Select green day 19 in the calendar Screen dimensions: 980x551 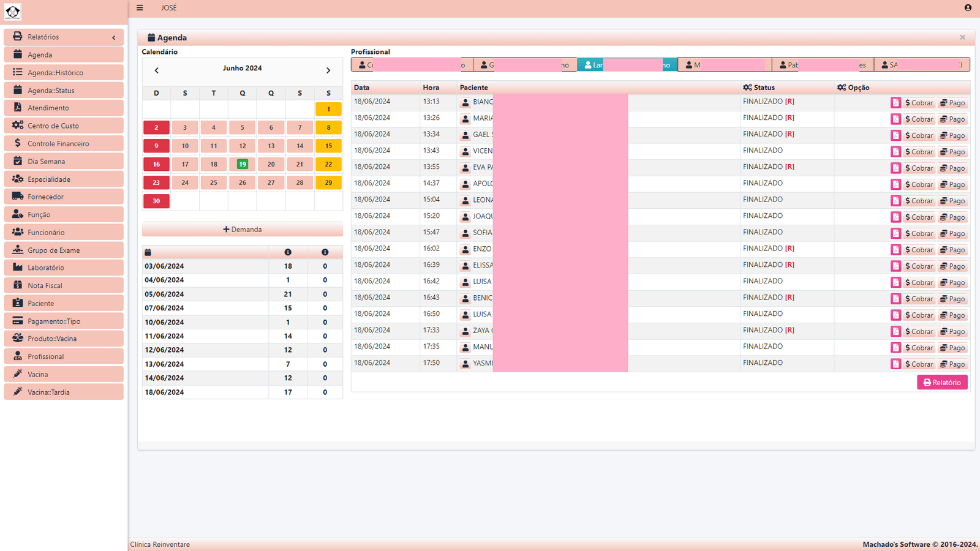pos(243,164)
